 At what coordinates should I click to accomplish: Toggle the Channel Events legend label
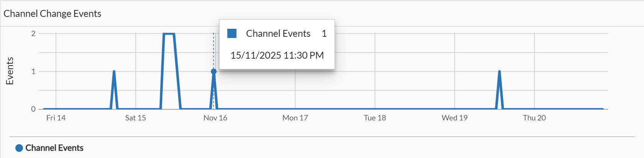(x=54, y=148)
